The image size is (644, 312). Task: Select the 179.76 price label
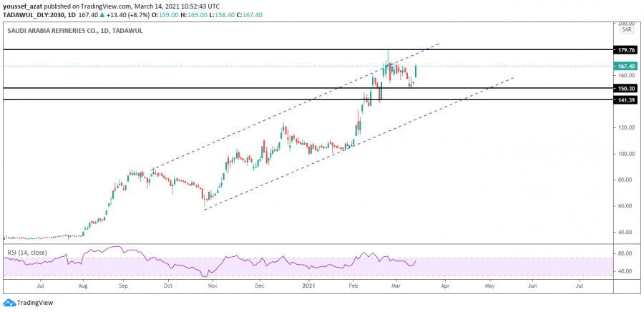pos(625,50)
